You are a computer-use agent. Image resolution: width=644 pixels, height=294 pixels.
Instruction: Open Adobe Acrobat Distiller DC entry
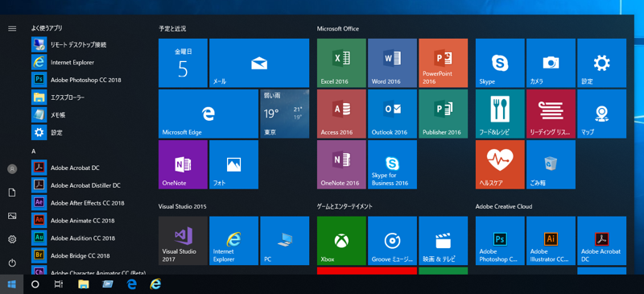coord(89,185)
